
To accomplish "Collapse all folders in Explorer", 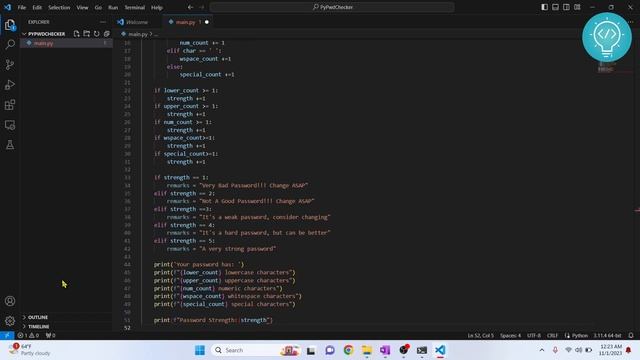I will tap(107, 34).
